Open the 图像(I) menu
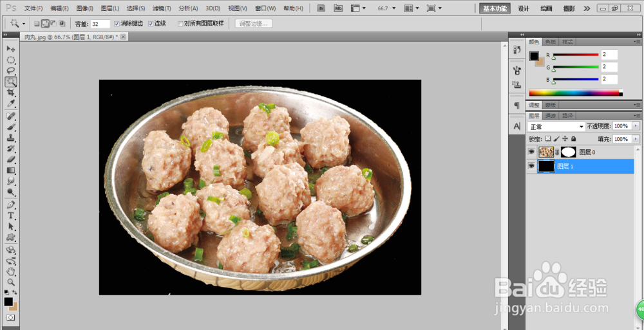 point(84,8)
